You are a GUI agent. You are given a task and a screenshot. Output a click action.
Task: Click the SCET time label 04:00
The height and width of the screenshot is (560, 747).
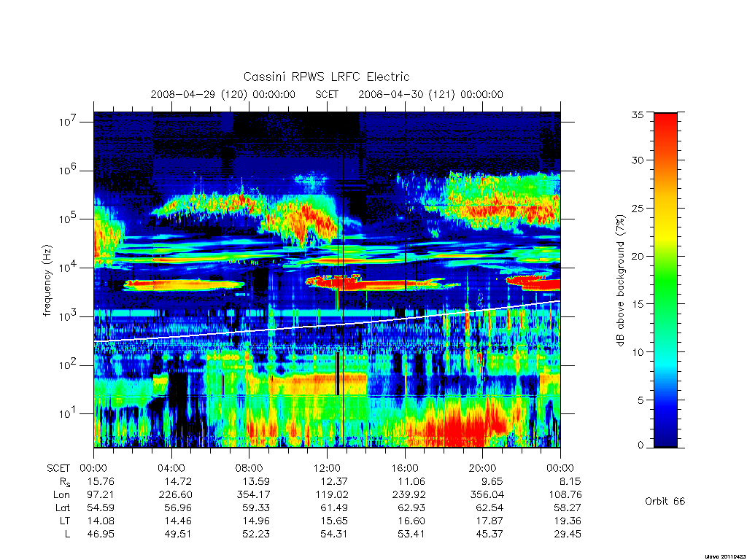coord(171,468)
